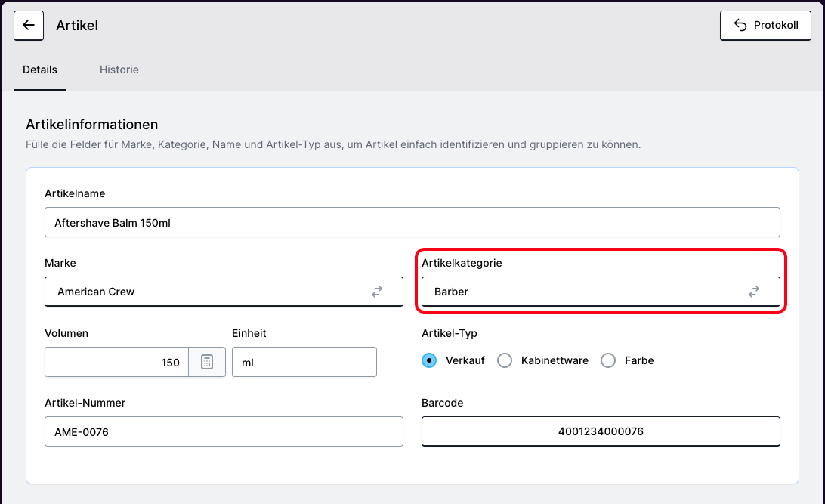Click the swap arrows icon in Marke
Screen dimensions: 825x504
click(x=377, y=292)
